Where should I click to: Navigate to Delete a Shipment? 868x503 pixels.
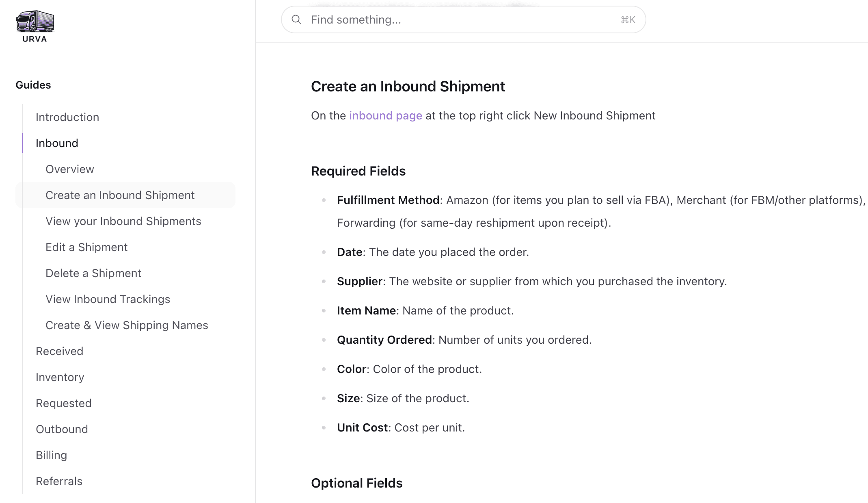[x=93, y=273]
